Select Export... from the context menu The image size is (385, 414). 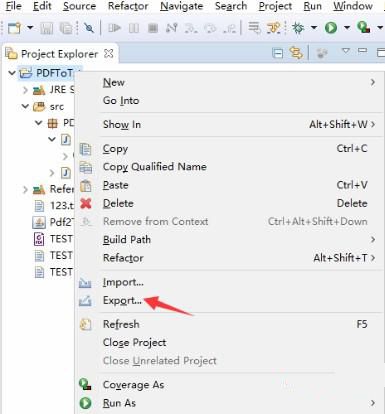(x=122, y=300)
